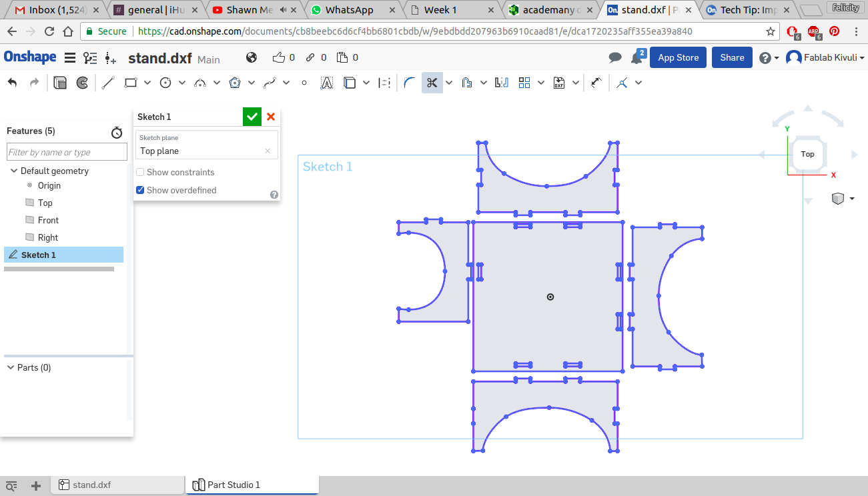Uncheck Show overdefined checkbox

pyautogui.click(x=140, y=190)
